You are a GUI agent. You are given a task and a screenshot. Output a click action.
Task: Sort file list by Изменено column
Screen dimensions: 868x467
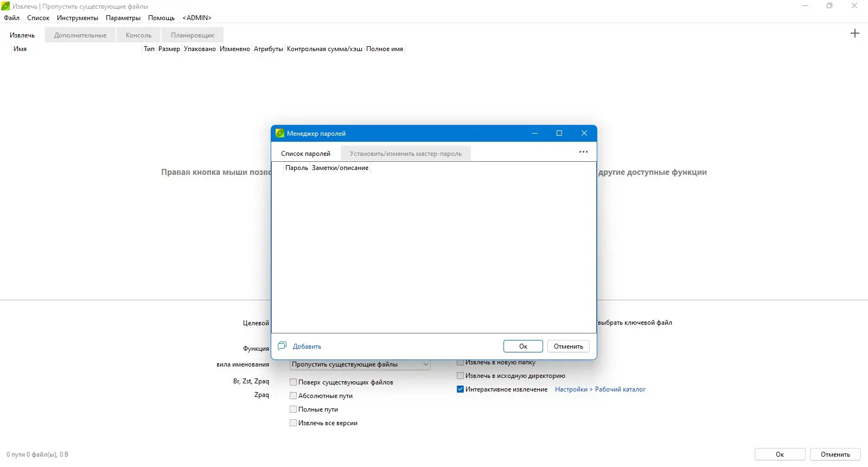[x=235, y=49]
